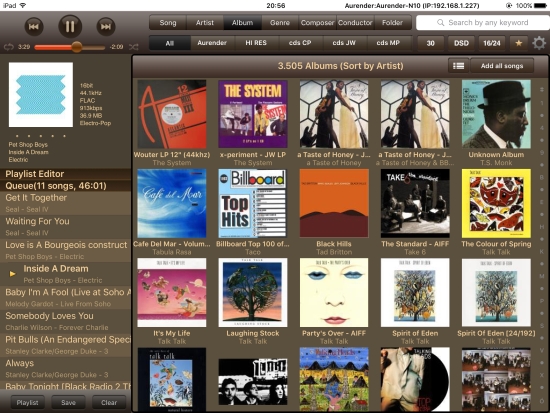Open Cafe Del Mar album cover
550x413 pixels.
click(172, 203)
